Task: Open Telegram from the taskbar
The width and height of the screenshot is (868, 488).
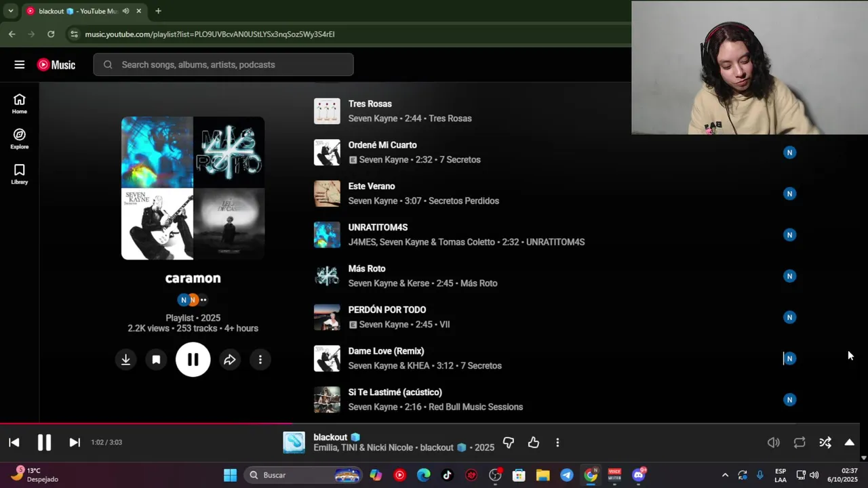Action: (x=567, y=475)
